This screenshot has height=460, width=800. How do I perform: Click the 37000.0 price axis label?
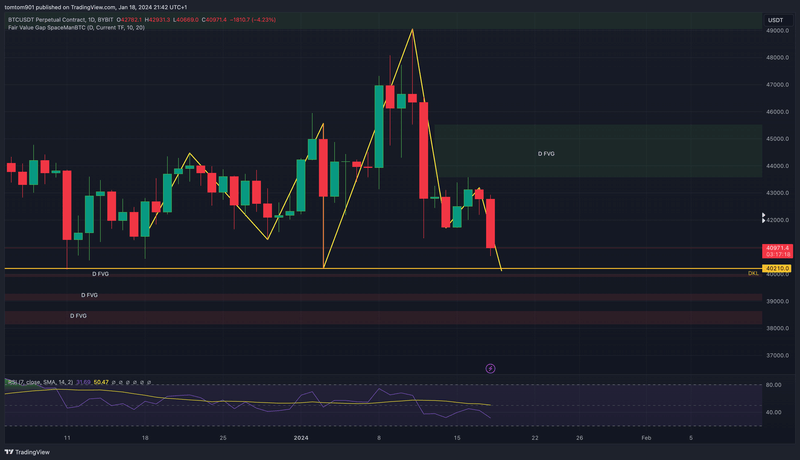778,355
